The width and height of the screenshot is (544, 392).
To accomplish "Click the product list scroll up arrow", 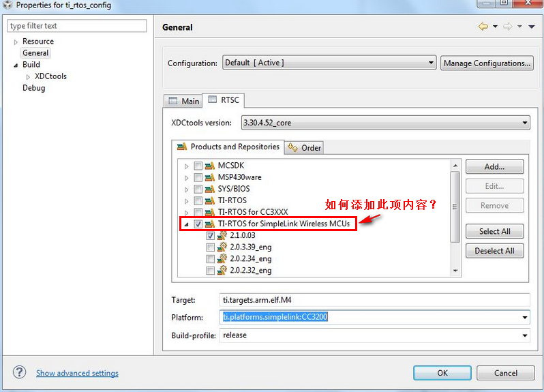I will coord(455,166).
